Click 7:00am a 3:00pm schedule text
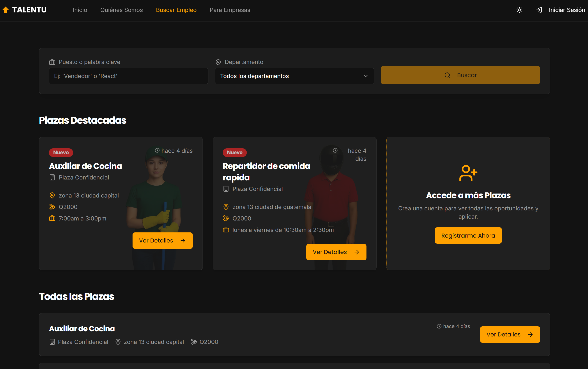588x369 pixels. point(82,218)
